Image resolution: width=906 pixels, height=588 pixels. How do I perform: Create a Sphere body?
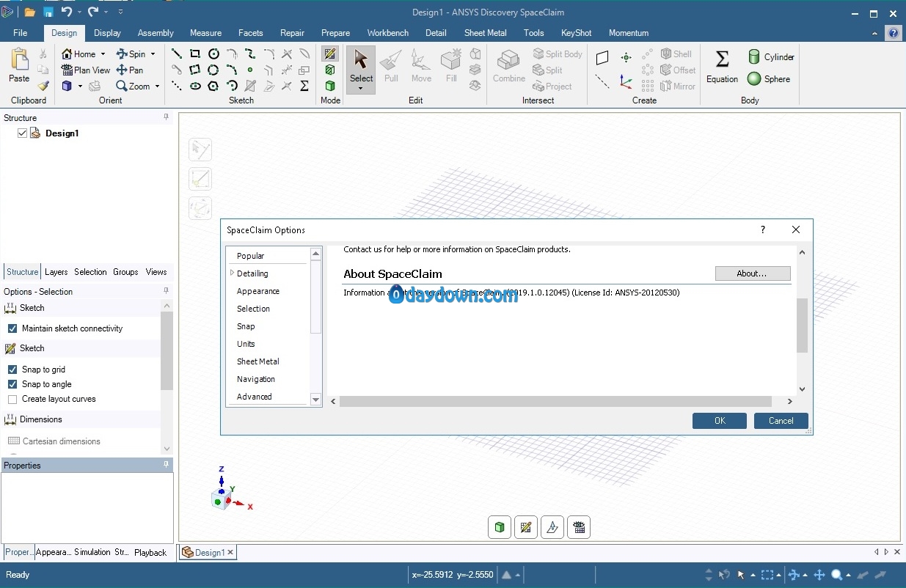769,79
